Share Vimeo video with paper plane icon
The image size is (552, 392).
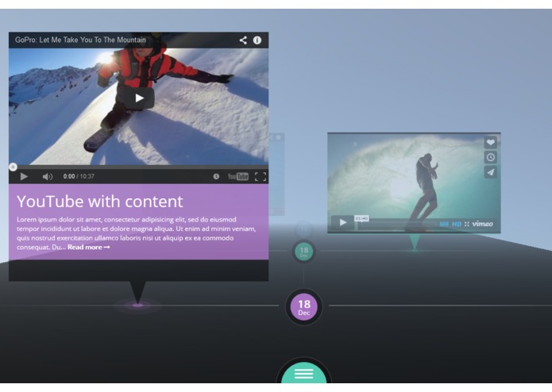tap(491, 172)
